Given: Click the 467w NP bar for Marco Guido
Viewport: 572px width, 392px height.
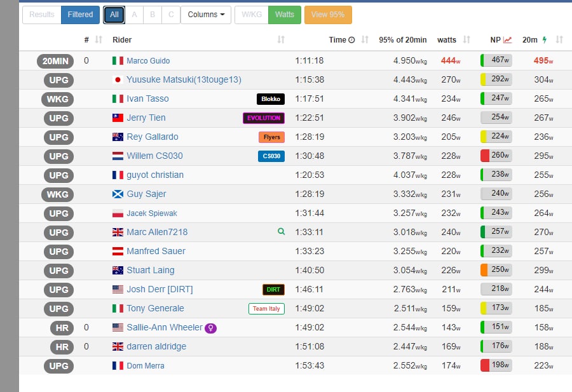Looking at the screenshot, I should point(496,60).
